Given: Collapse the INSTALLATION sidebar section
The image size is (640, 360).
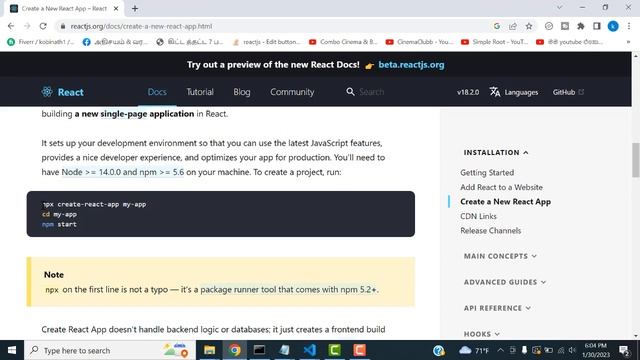Looking at the screenshot, I should pyautogui.click(x=496, y=152).
